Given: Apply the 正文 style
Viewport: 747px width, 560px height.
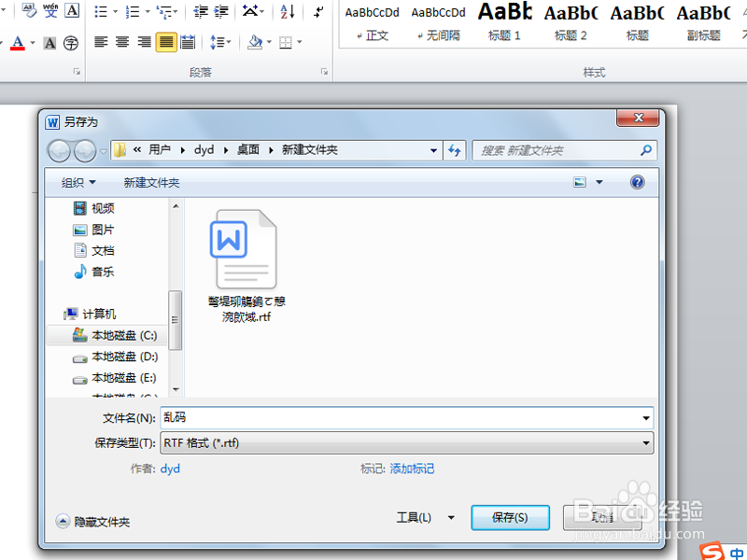Looking at the screenshot, I should tap(372, 22).
